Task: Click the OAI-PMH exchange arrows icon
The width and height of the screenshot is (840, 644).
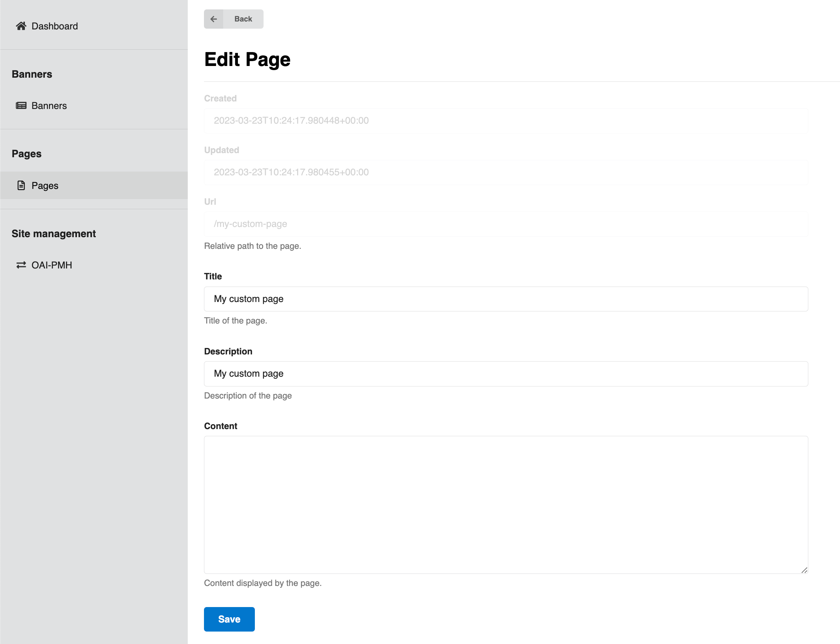Action: [x=21, y=265]
